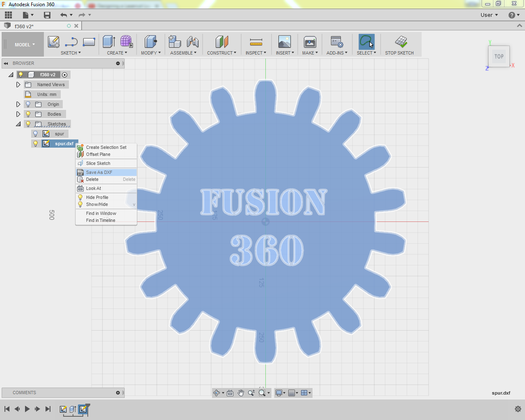Close the f360 v2 document tab
The width and height of the screenshot is (525, 420).
(76, 26)
